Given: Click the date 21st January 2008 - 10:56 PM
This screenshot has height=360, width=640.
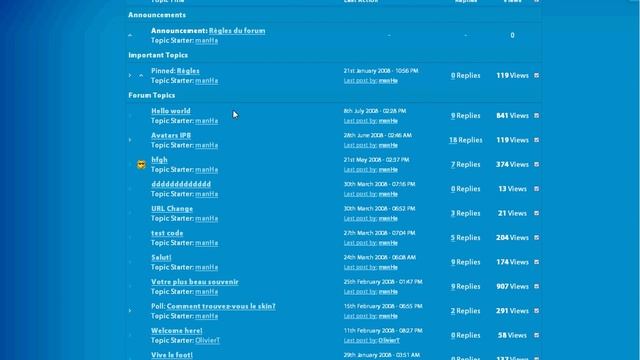Looking at the screenshot, I should [x=381, y=71].
